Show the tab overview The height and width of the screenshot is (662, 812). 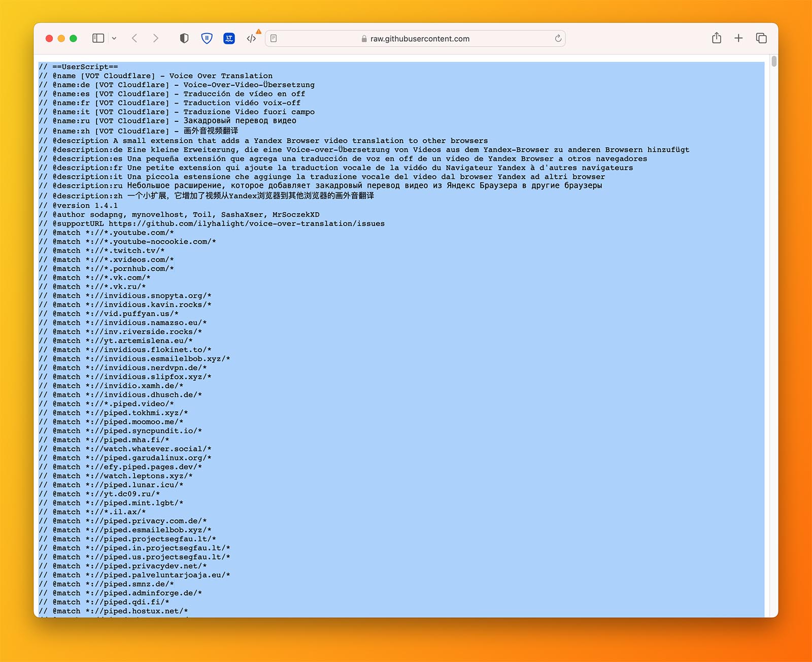tap(761, 38)
